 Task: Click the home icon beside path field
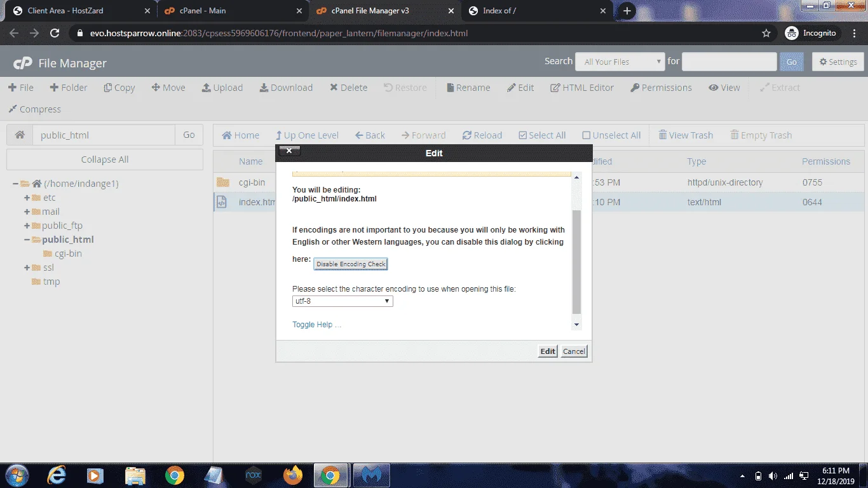coord(20,135)
